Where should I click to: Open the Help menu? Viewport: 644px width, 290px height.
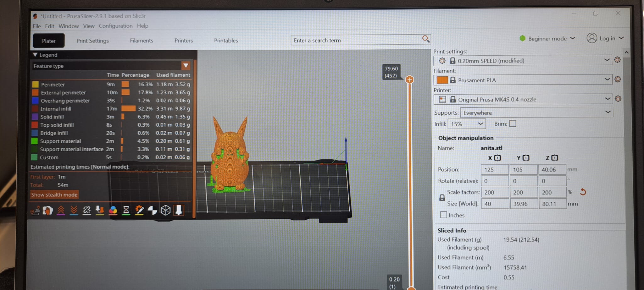[142, 26]
